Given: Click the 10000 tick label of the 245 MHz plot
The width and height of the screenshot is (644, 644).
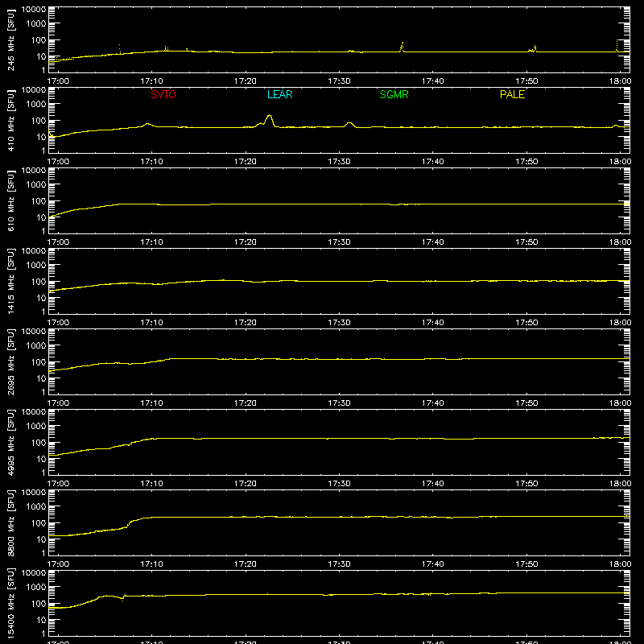Looking at the screenshot, I should (34, 10).
